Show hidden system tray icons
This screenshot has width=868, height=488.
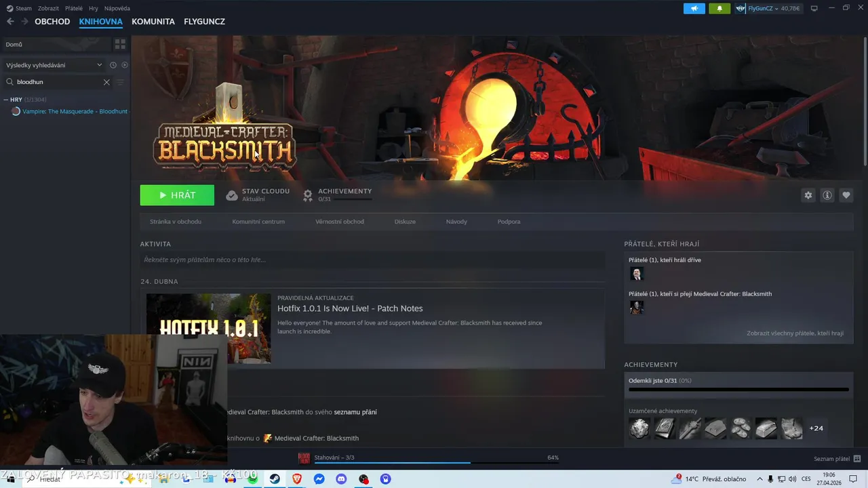[x=759, y=479]
